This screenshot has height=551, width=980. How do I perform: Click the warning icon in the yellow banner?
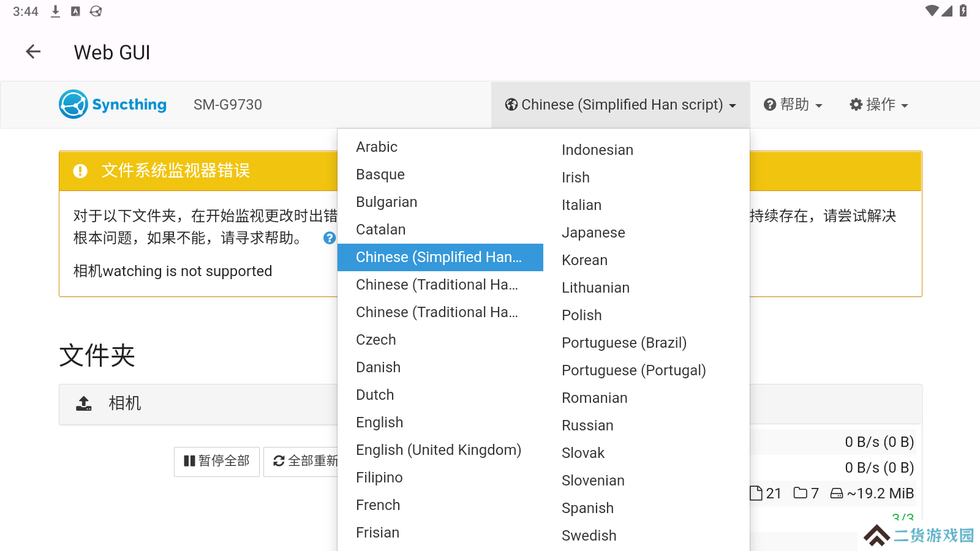[80, 171]
